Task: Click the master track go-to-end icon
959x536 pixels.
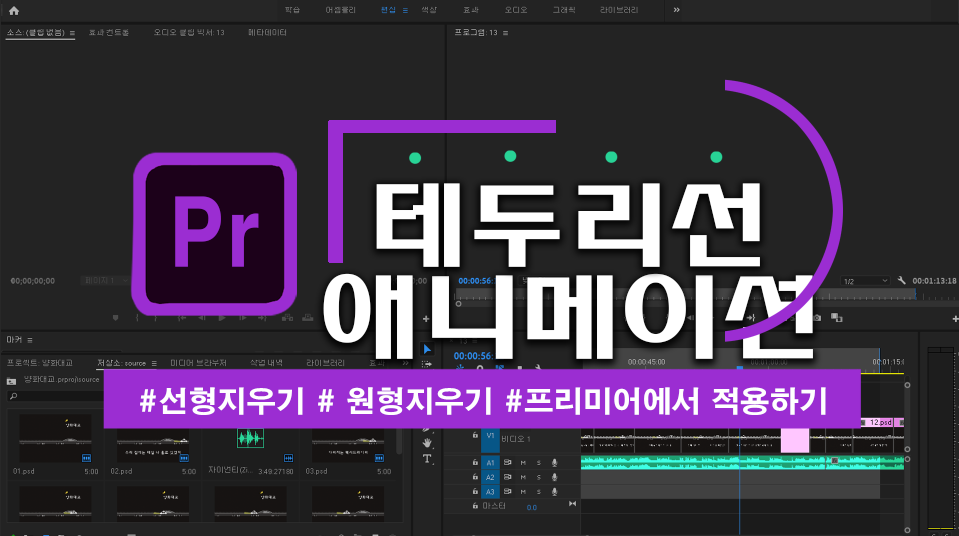Action: pyautogui.click(x=572, y=504)
